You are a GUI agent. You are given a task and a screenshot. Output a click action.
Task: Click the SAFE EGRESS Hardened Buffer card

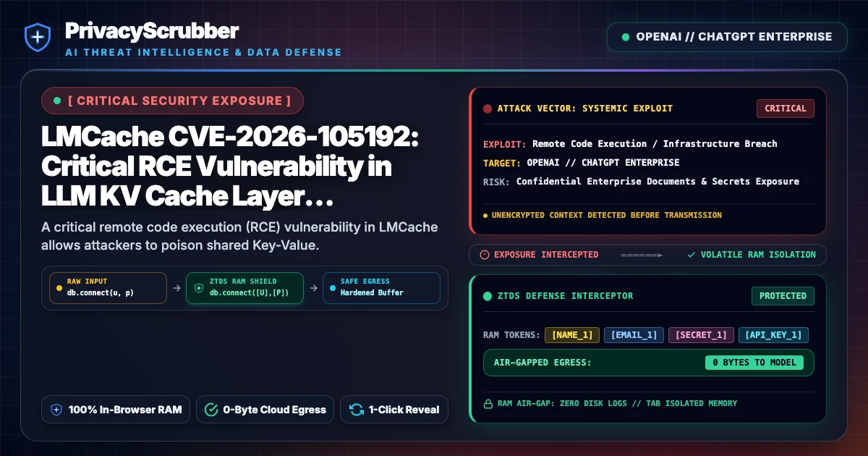click(380, 287)
